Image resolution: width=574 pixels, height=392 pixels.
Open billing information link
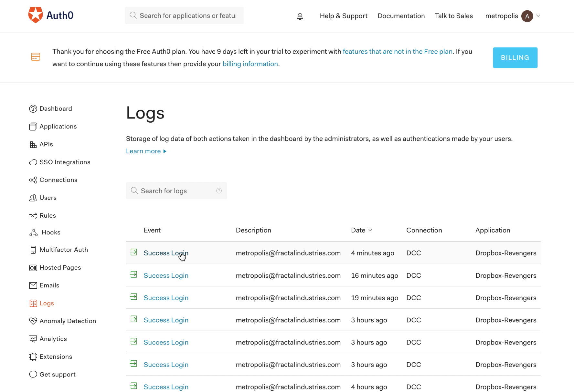pos(250,64)
